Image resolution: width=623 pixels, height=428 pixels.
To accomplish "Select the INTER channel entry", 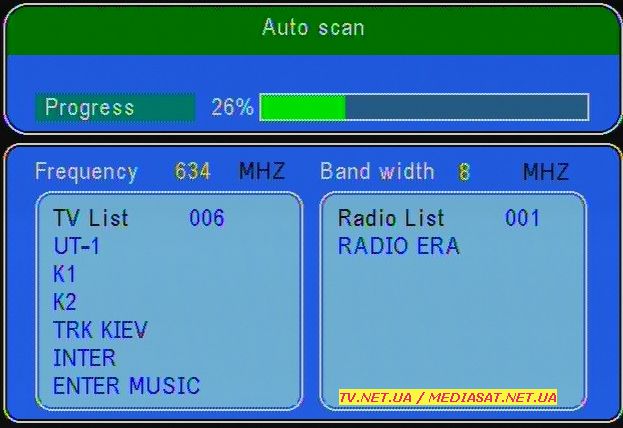I will (85, 358).
